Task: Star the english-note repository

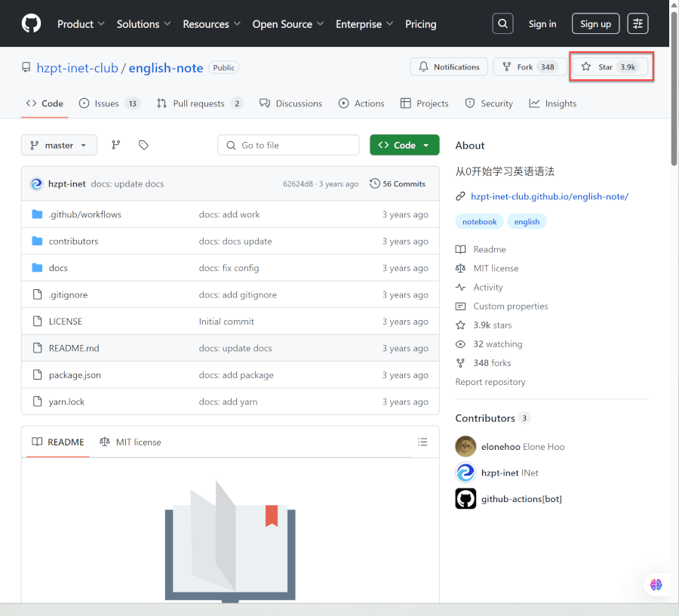Action: (610, 66)
